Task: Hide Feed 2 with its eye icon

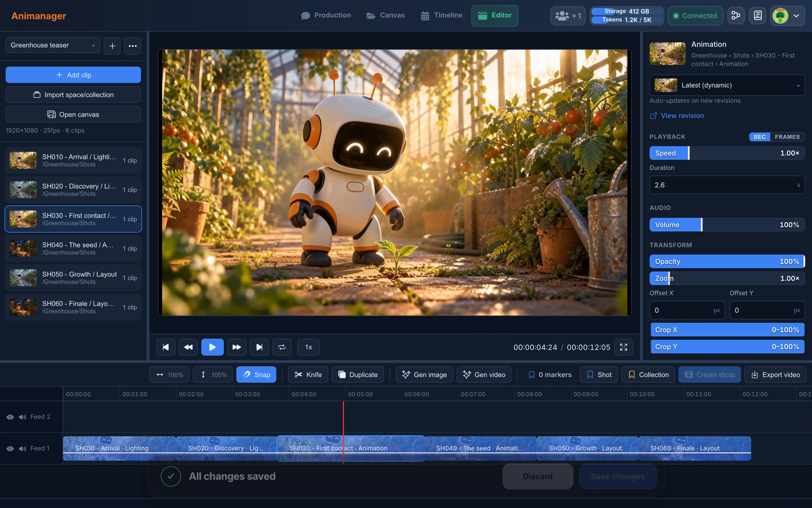Action: [x=10, y=417]
